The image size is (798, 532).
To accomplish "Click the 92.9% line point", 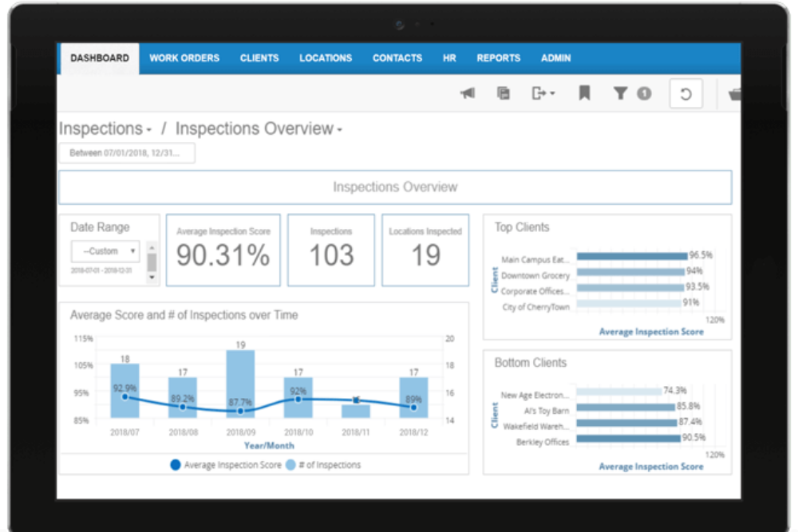I will point(124,396).
